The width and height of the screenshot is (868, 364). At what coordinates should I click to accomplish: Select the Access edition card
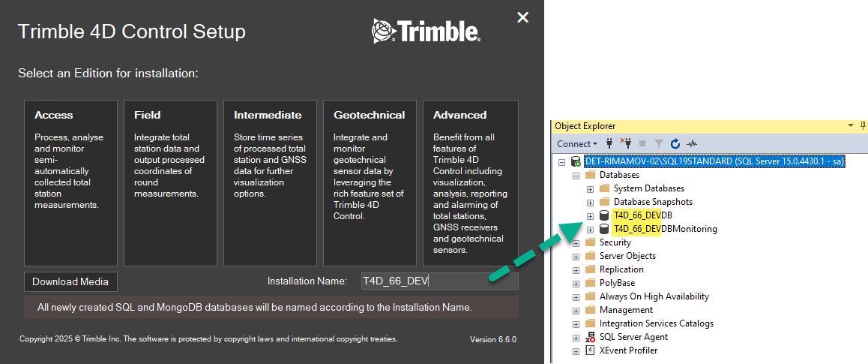coord(71,183)
